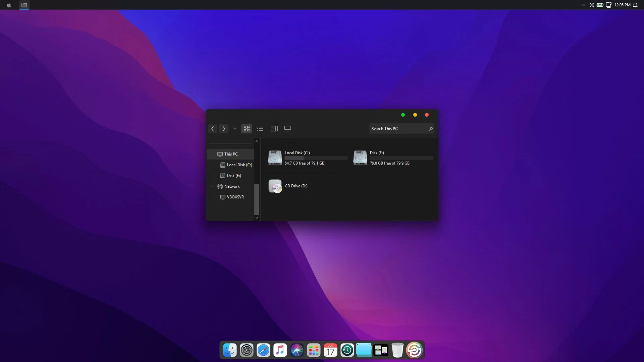Select VBOXSVR under Network
The width and height of the screenshot is (644, 362).
coord(235,197)
